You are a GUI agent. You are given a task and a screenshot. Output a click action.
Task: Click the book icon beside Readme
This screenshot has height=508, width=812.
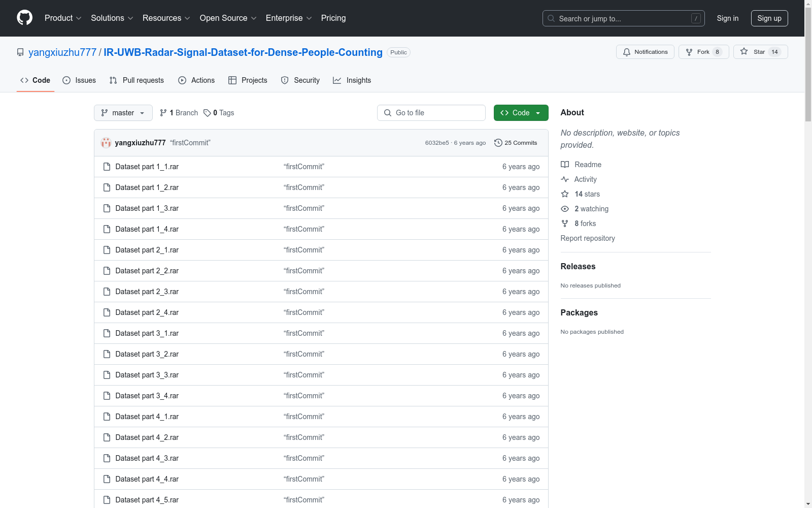565,165
